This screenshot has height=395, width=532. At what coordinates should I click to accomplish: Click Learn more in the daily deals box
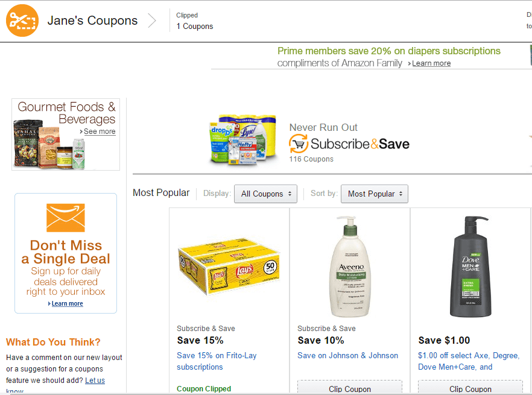[66, 303]
